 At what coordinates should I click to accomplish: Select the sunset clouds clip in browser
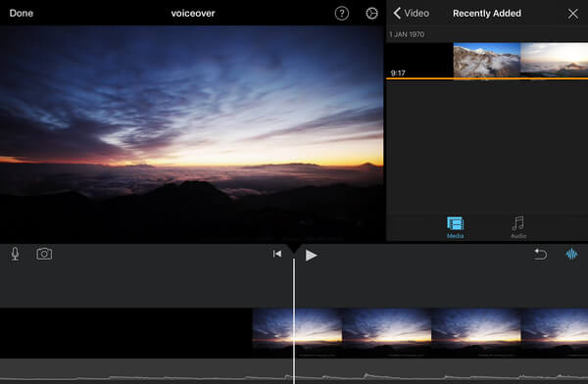[x=555, y=60]
